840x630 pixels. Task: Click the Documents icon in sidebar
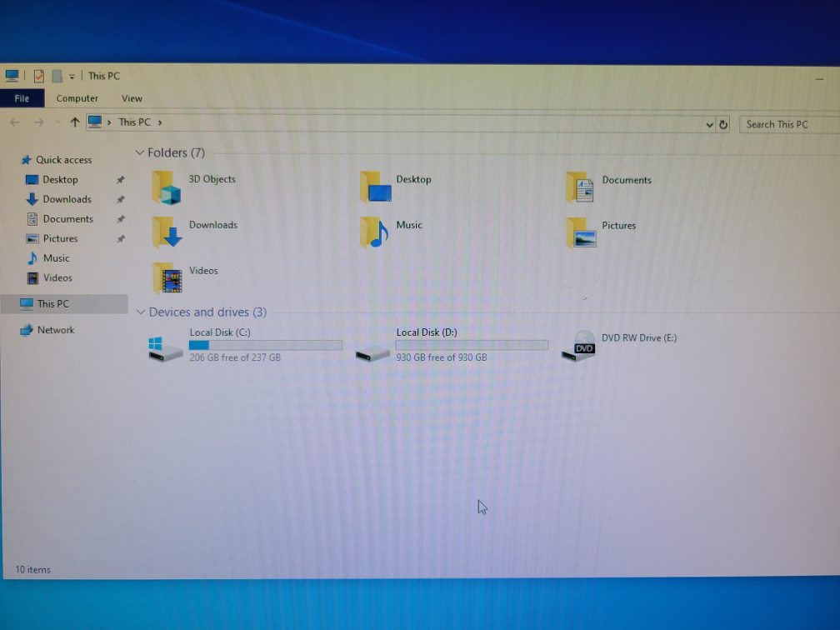coord(32,218)
